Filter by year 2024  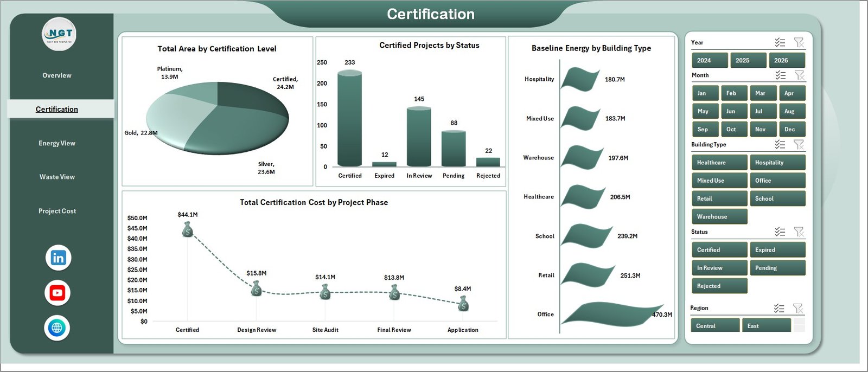(x=710, y=60)
